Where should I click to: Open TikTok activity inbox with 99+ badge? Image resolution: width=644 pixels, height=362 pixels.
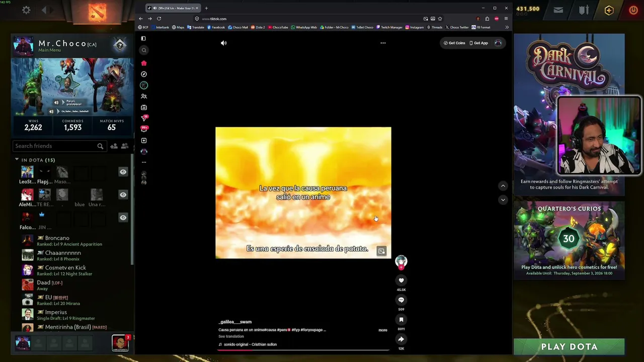click(x=144, y=129)
